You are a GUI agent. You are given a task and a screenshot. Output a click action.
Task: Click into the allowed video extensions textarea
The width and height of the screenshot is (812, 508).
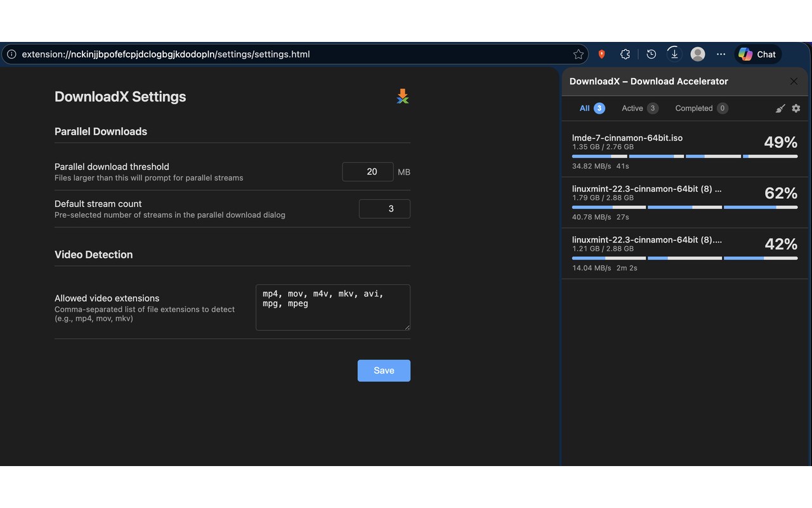click(x=333, y=307)
